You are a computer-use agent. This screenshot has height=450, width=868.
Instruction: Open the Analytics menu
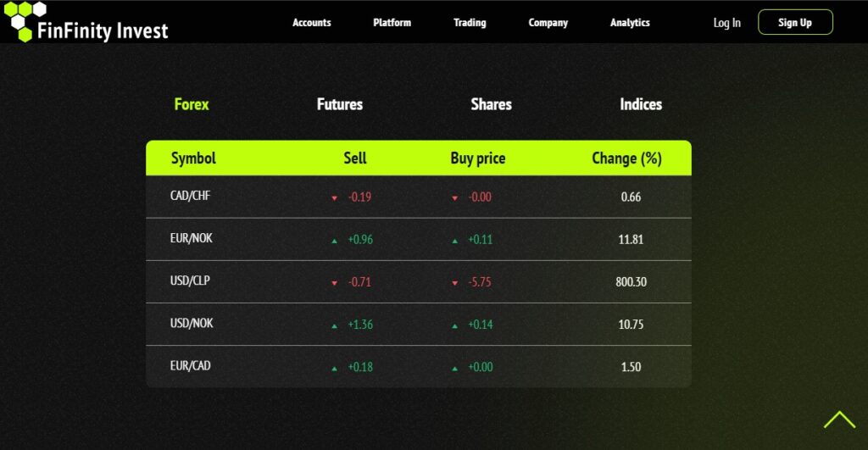[630, 23]
